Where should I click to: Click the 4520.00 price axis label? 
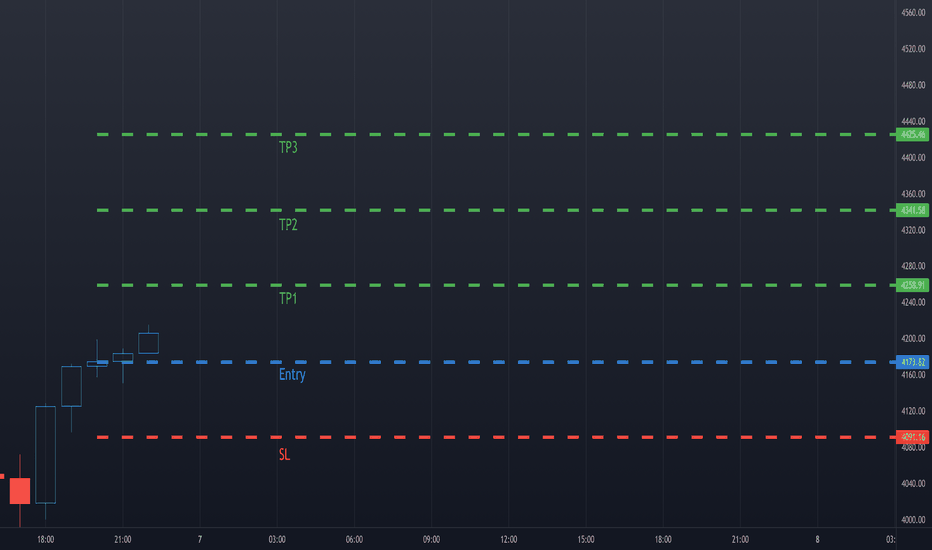913,49
